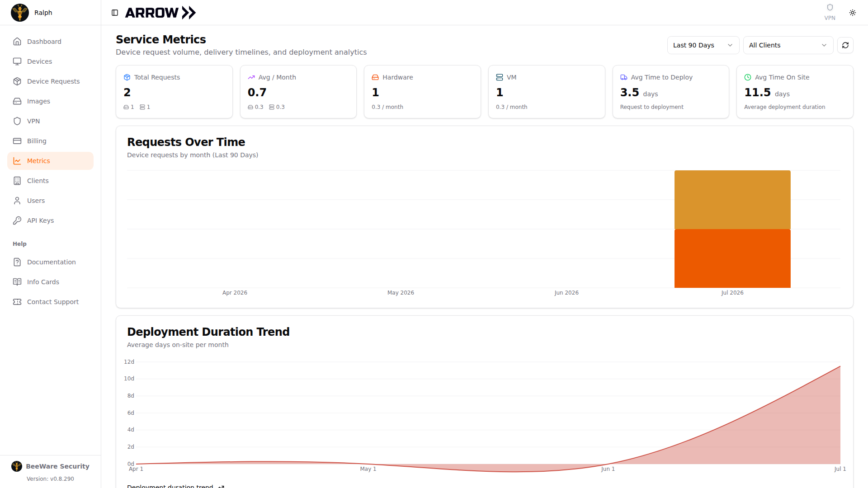The width and height of the screenshot is (868, 488).
Task: Open Documentation help link
Action: pyautogui.click(x=50, y=262)
